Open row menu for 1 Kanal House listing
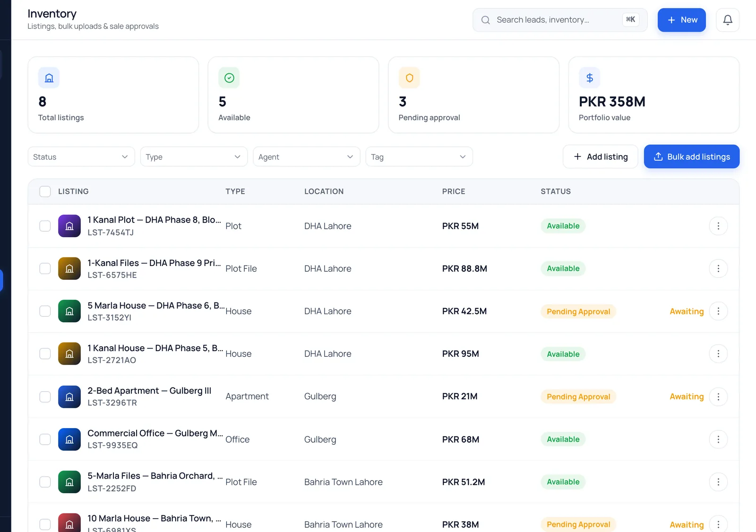 point(718,353)
